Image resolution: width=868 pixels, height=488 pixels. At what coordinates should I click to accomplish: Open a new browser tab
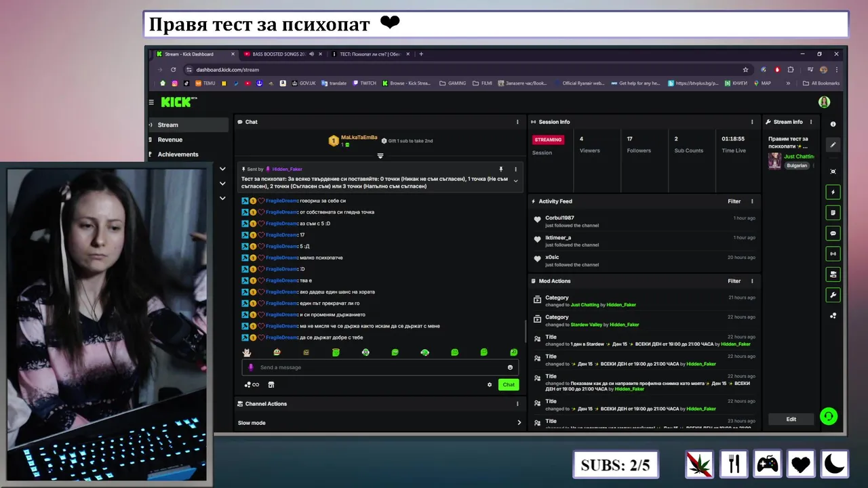tap(421, 54)
